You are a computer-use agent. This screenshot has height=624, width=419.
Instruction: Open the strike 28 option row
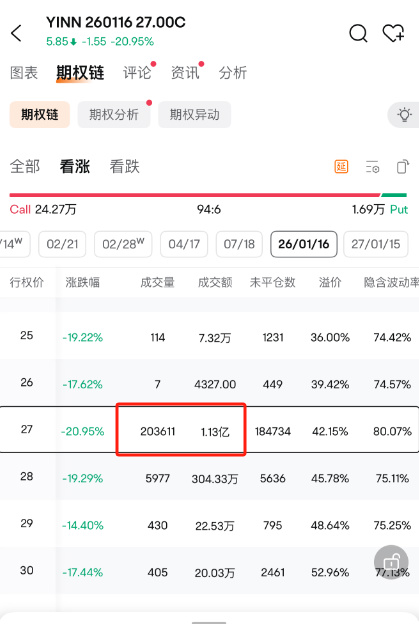209,477
